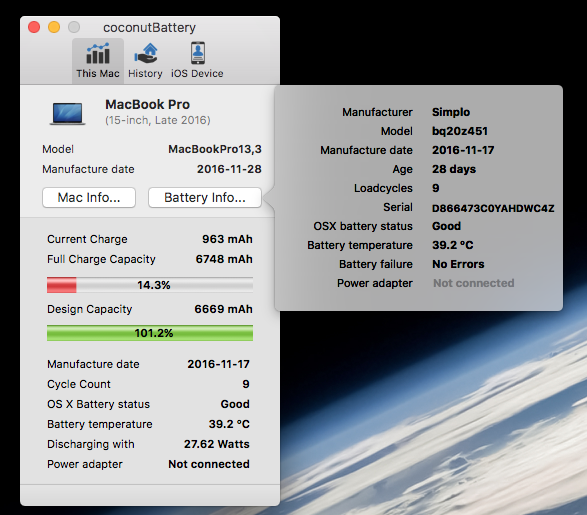Click the Current Charge label
This screenshot has width=587, height=515.
pos(87,239)
